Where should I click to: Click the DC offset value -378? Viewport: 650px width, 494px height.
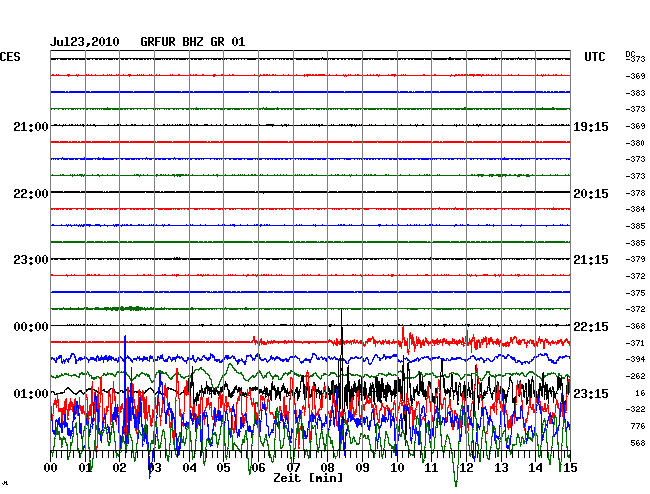(635, 193)
